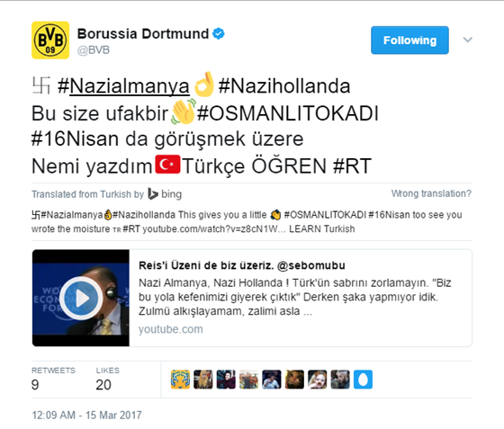Expand the tweet options chevron menu
Screen dimensions: 504x429
(x=467, y=40)
